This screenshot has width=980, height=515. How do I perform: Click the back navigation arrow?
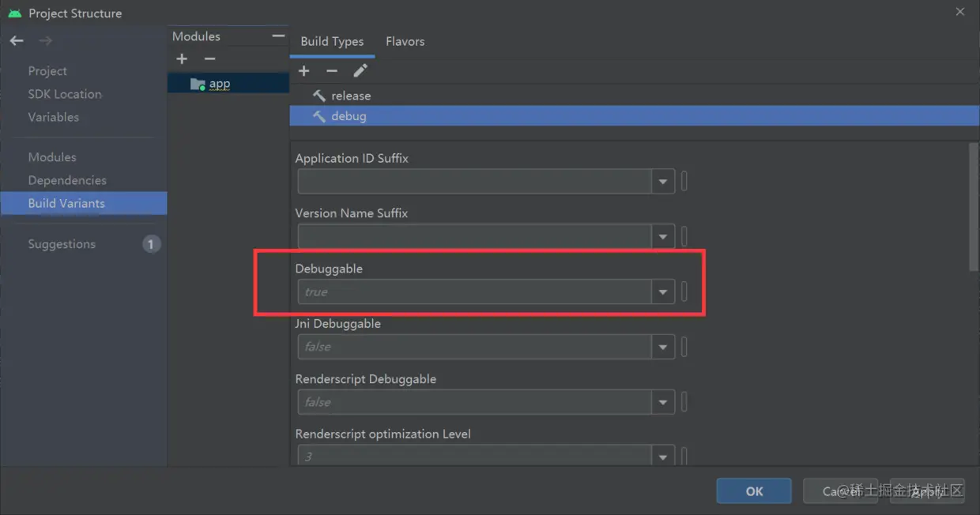(x=17, y=40)
